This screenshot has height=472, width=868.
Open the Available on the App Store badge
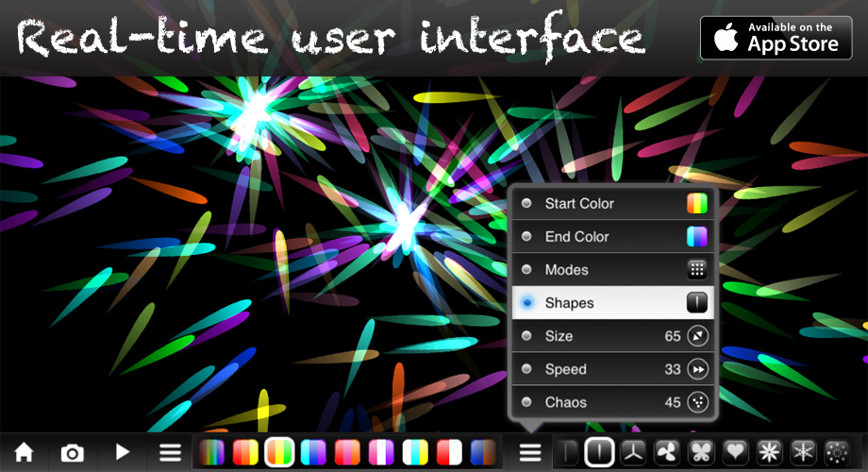[x=776, y=38]
